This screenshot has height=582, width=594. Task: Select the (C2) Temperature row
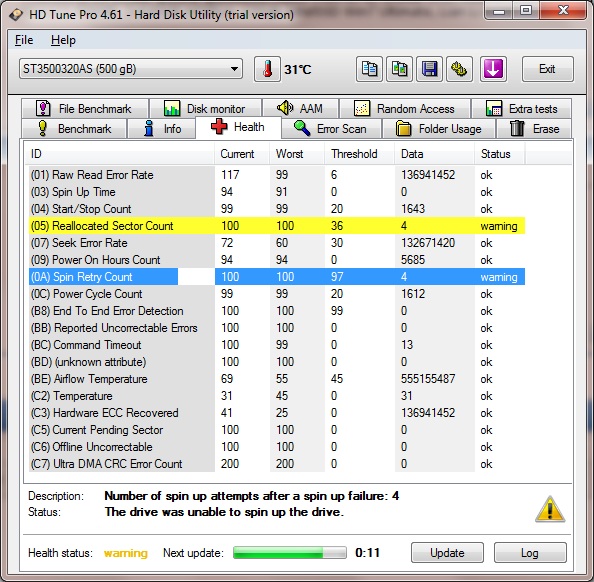277,396
